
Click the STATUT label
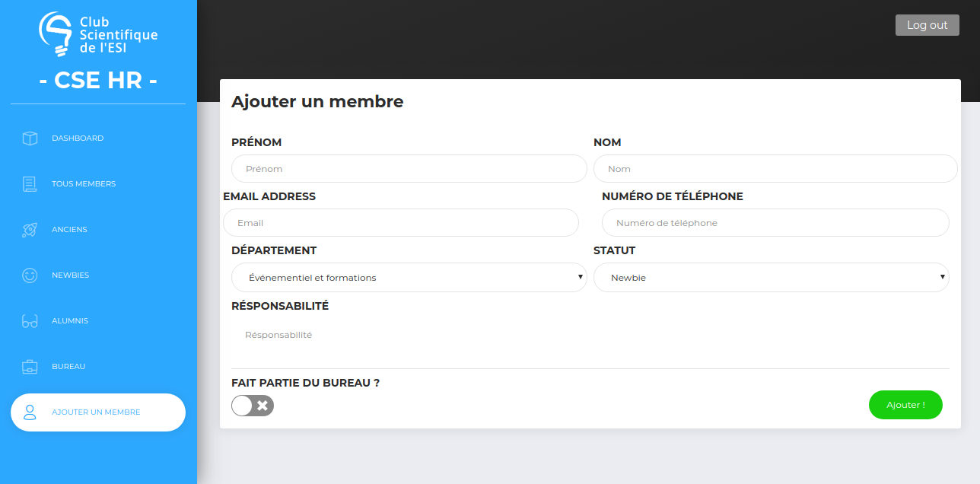614,250
